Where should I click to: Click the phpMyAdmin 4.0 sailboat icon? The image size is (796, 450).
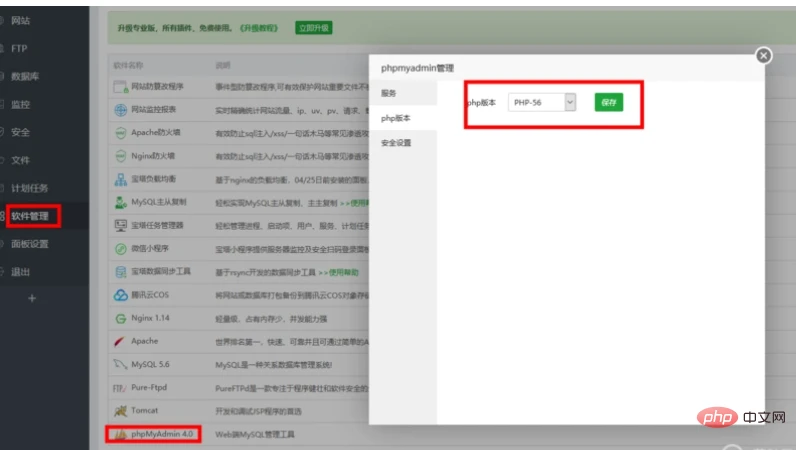[120, 434]
